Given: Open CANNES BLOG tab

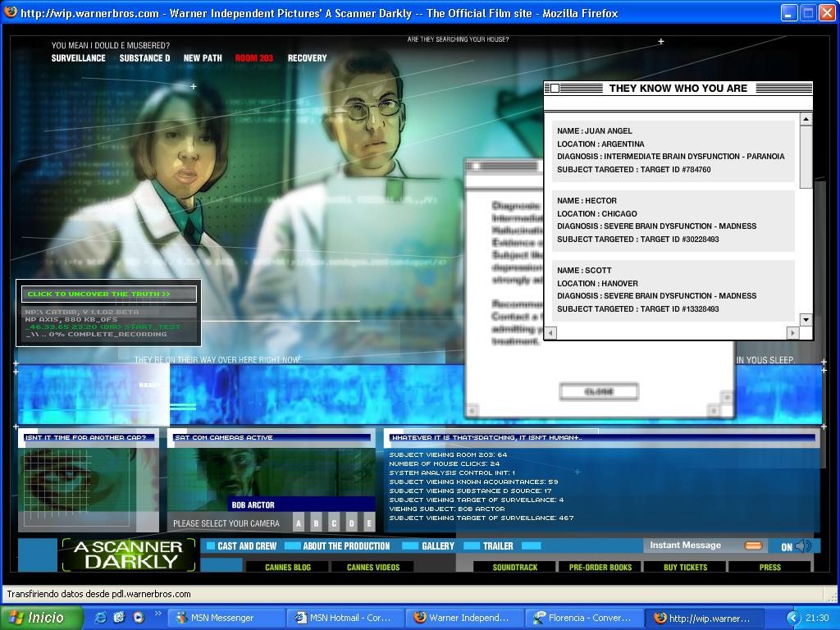Looking at the screenshot, I should (288, 567).
